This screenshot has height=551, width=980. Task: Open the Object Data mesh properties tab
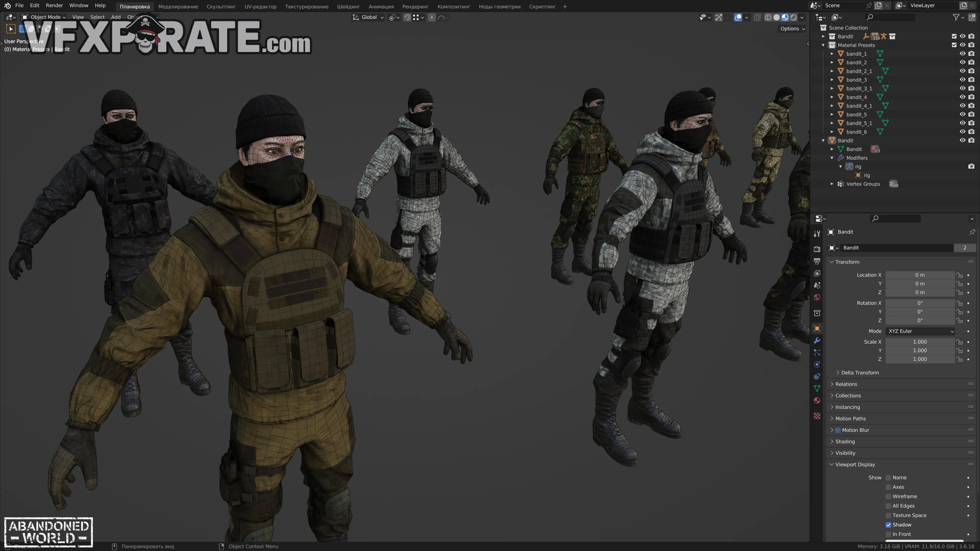817,389
